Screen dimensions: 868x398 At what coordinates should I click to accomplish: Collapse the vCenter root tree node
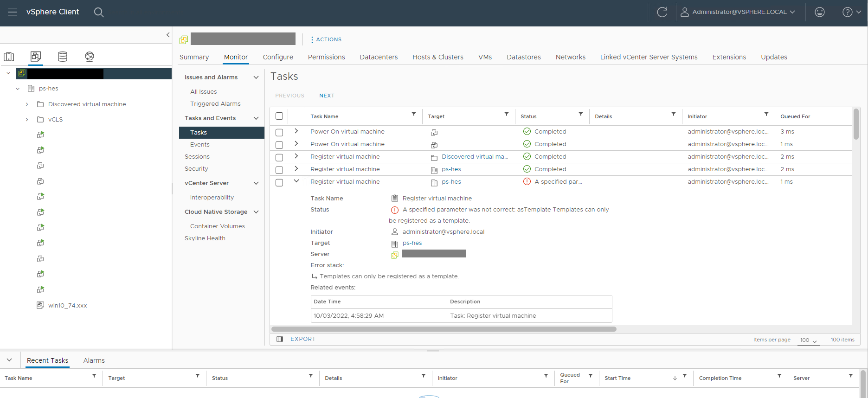8,73
